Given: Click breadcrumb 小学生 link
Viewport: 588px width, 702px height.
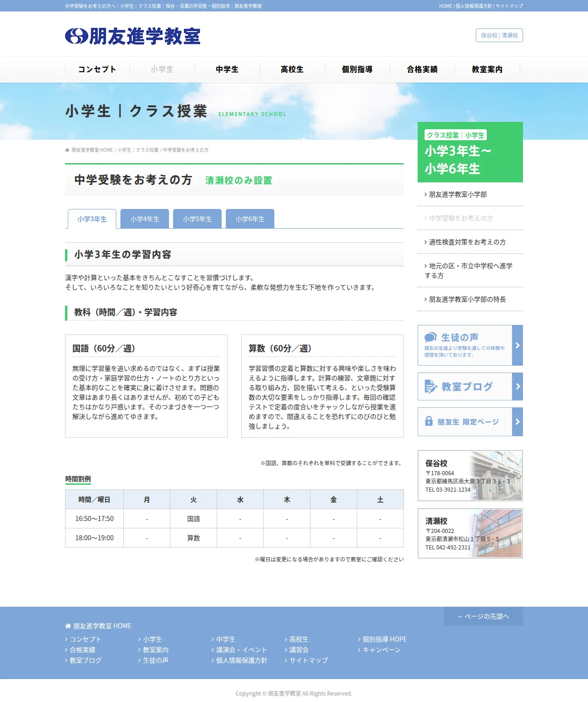Looking at the screenshot, I should point(124,150).
